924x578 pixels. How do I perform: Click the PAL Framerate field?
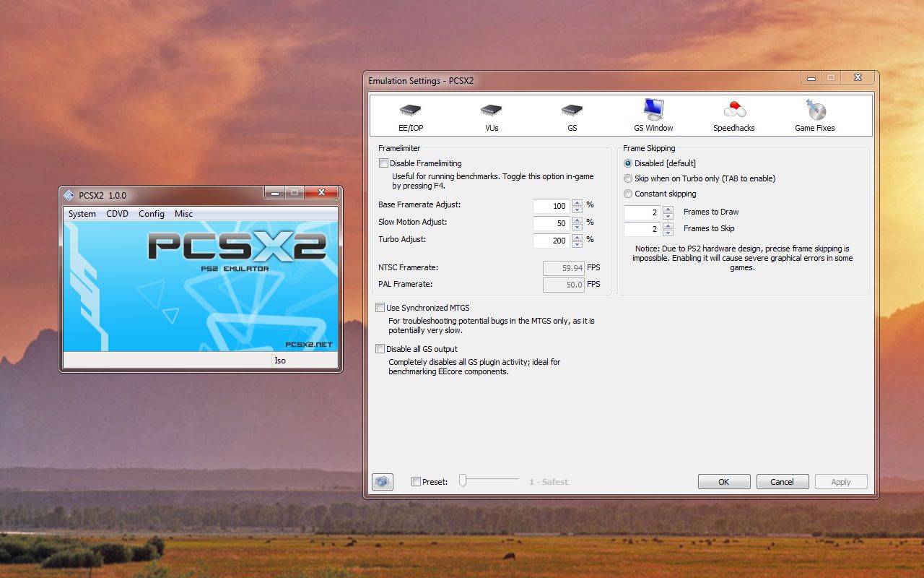click(563, 285)
